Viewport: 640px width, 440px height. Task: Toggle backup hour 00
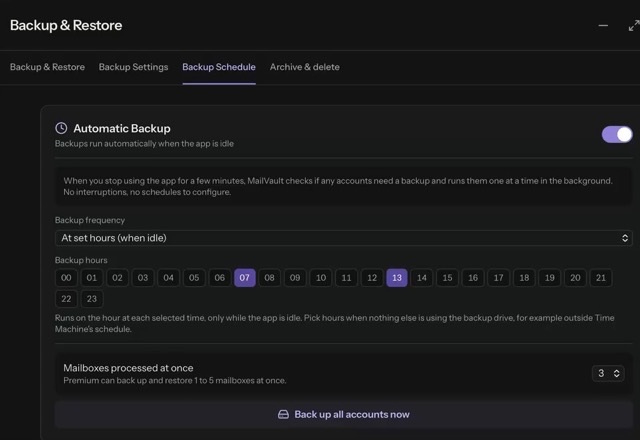pyautogui.click(x=66, y=278)
